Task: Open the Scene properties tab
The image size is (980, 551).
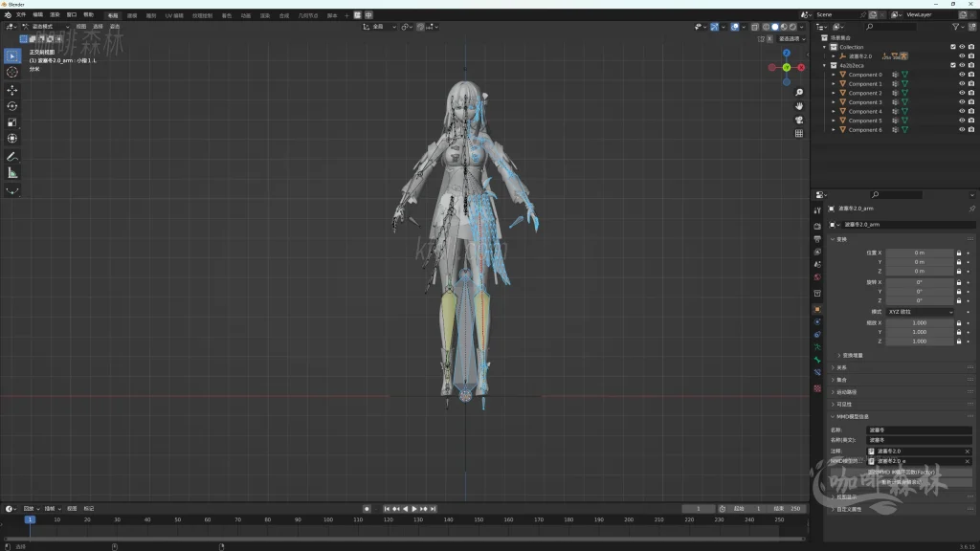Action: pos(817,264)
